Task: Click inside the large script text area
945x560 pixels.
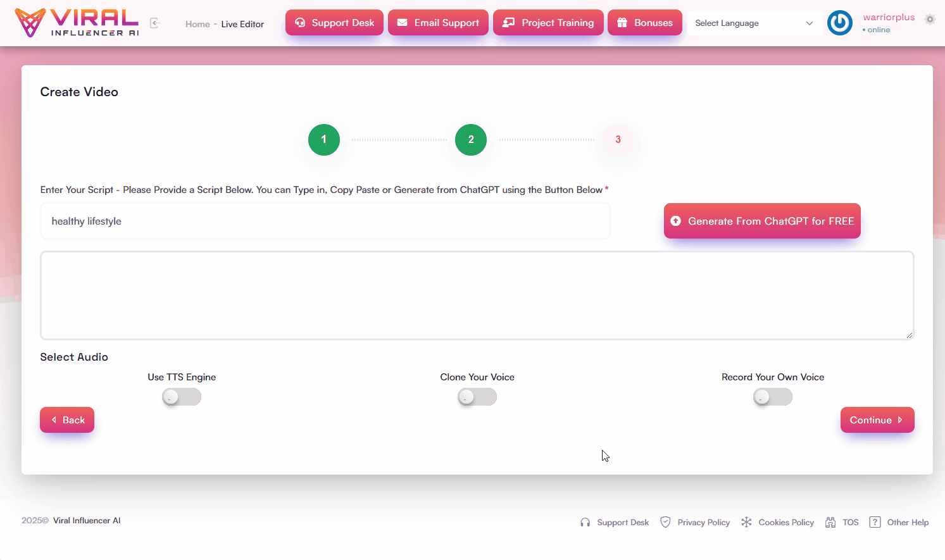Action: point(477,296)
